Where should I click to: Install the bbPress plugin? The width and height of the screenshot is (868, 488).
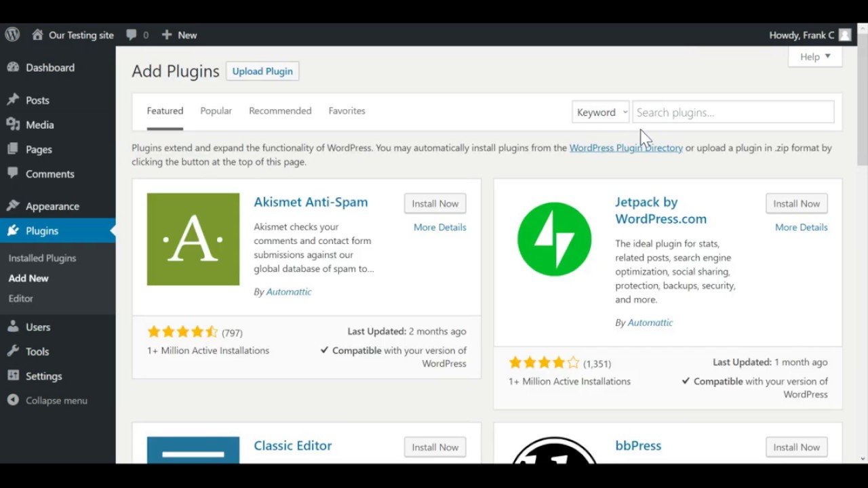click(x=796, y=447)
